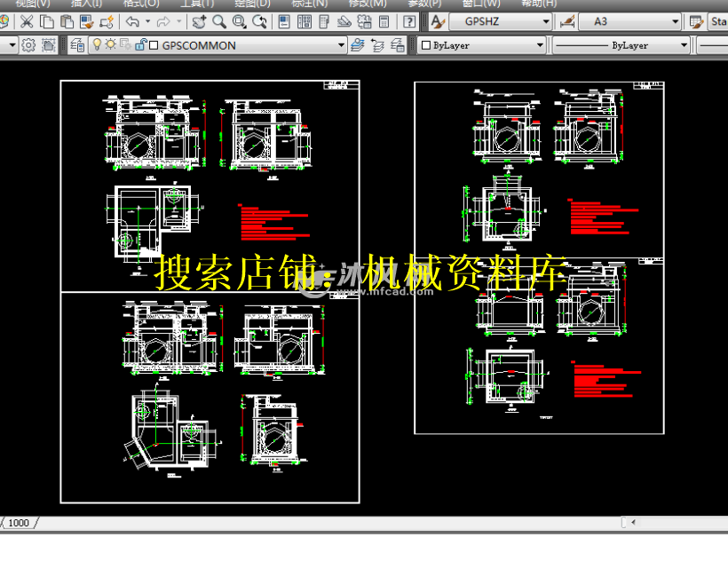Open the Markup Set Manager icon
Viewport: 728px width, 561px height.
(364, 21)
